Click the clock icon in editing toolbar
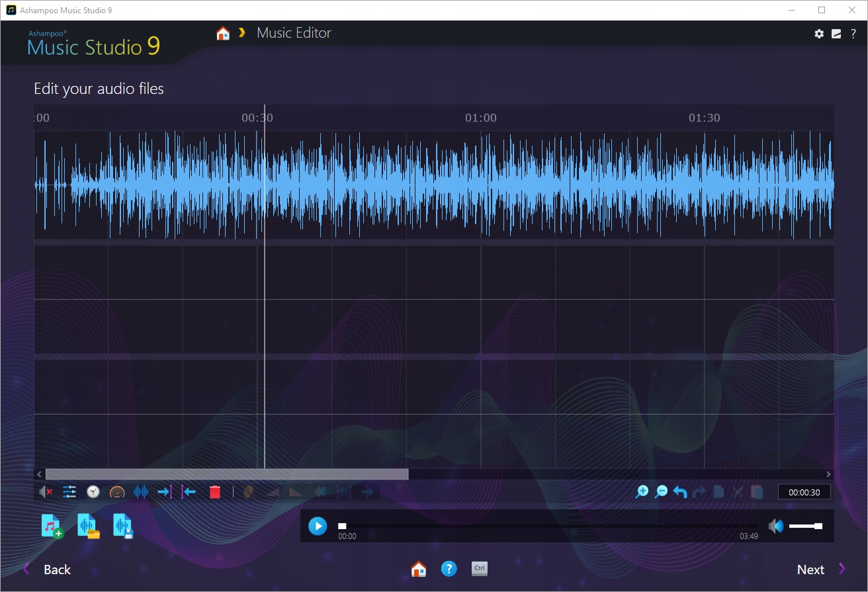Image resolution: width=868 pixels, height=592 pixels. tap(93, 492)
